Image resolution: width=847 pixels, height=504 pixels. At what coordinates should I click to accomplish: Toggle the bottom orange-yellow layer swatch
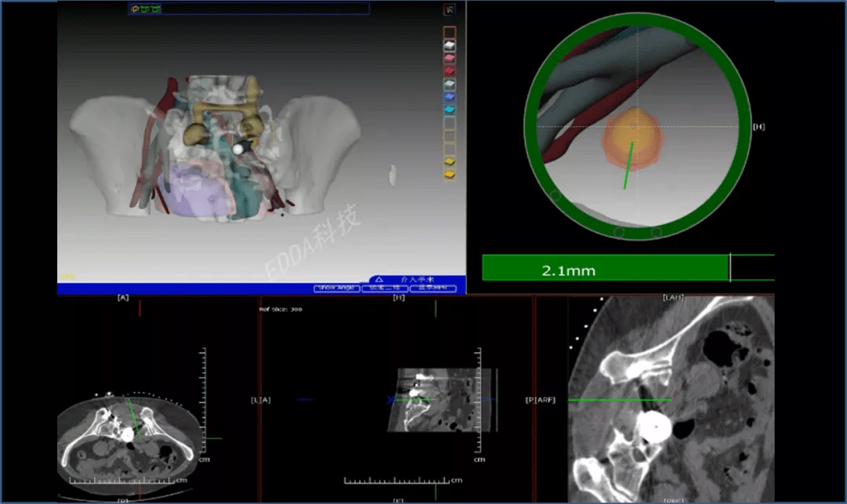tap(449, 174)
